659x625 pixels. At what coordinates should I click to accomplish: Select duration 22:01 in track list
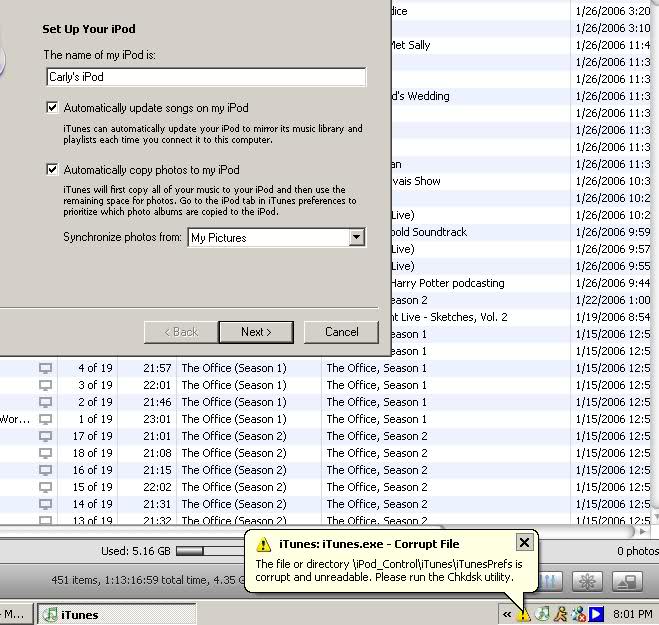[x=157, y=385]
